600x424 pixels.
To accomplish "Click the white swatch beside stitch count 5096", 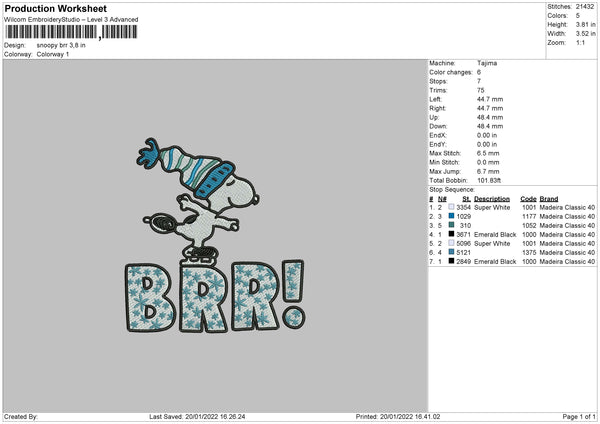I will point(452,243).
